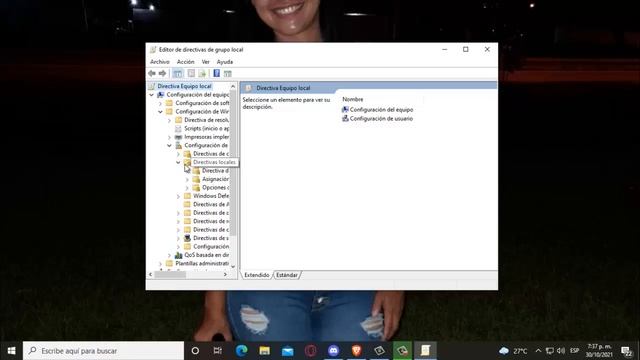
Task: Expand the Plantillas administrativas node
Action: coord(160,264)
